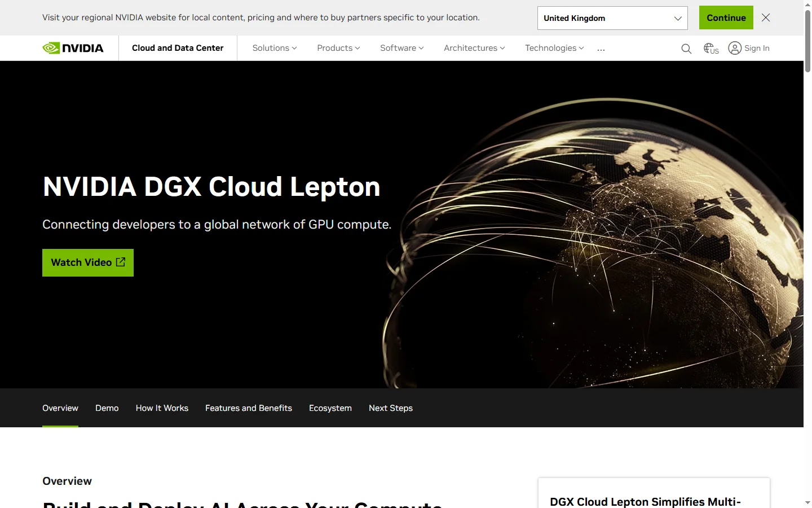Image resolution: width=812 pixels, height=508 pixels.
Task: Click the scrollbar down arrow
Action: tap(807, 502)
